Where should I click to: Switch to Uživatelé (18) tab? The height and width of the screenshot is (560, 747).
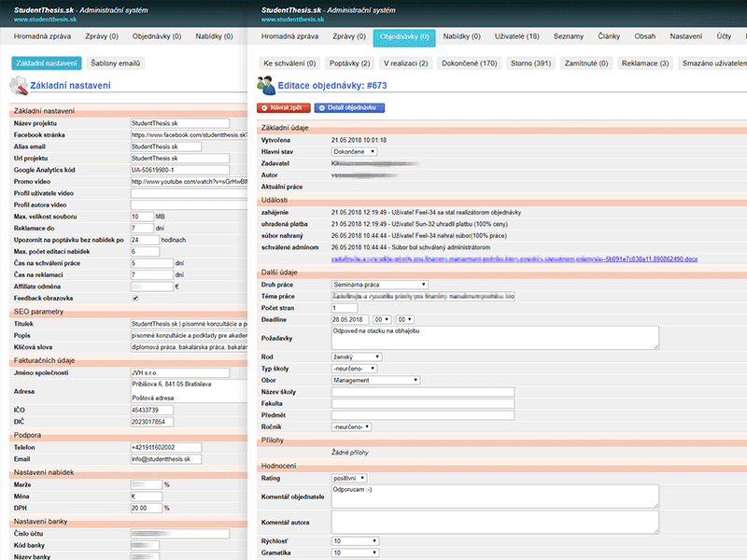tap(517, 36)
